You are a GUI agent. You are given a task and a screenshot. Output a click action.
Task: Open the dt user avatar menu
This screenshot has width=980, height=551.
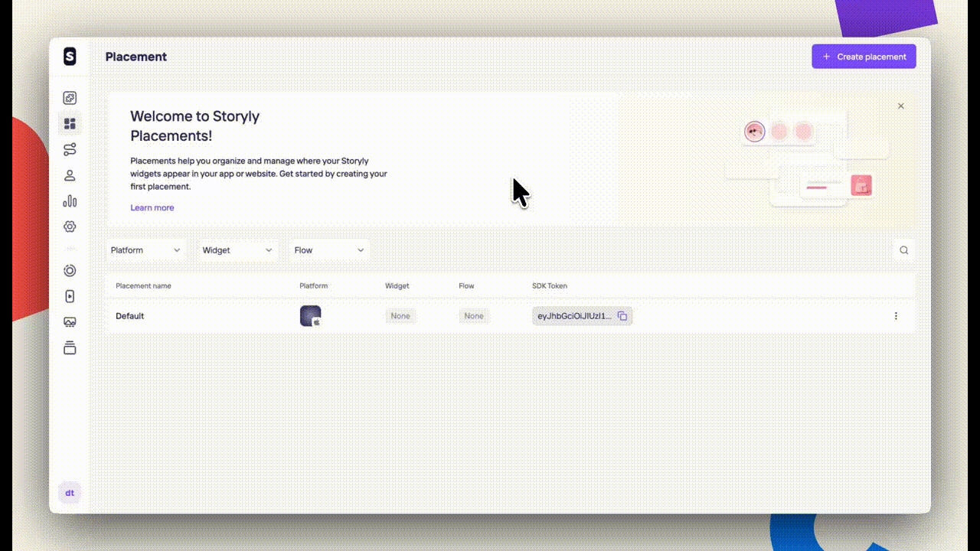click(x=70, y=493)
